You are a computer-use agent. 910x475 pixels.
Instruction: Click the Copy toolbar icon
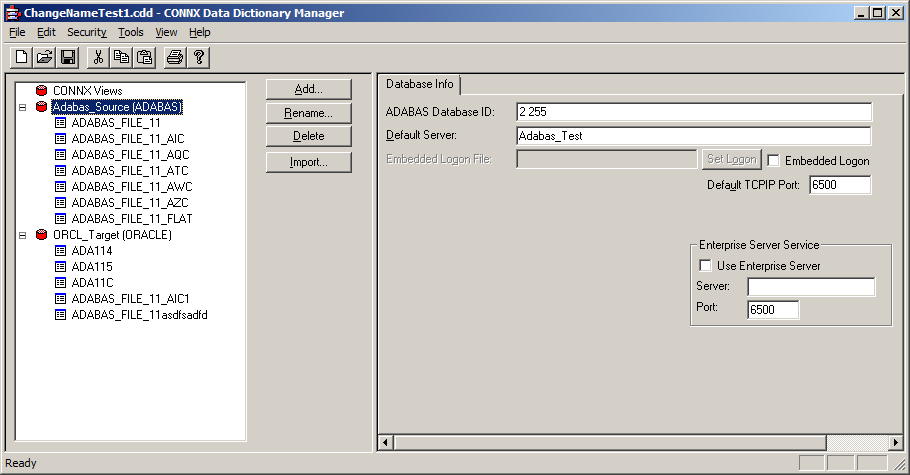tap(121, 57)
